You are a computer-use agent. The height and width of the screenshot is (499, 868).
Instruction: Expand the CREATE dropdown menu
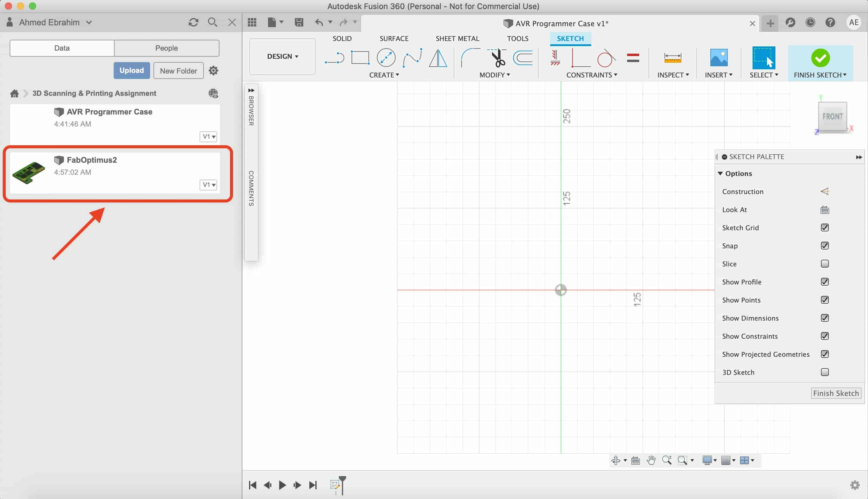(x=384, y=74)
